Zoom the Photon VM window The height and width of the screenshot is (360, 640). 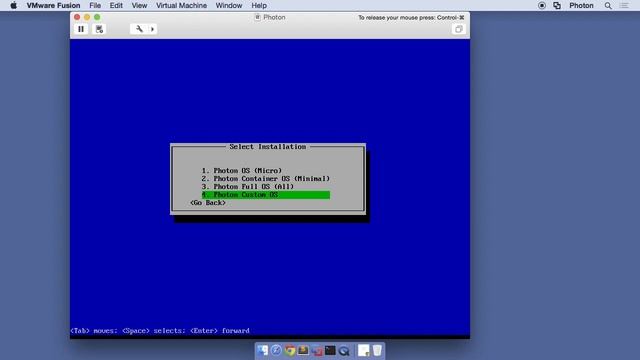tap(97, 17)
